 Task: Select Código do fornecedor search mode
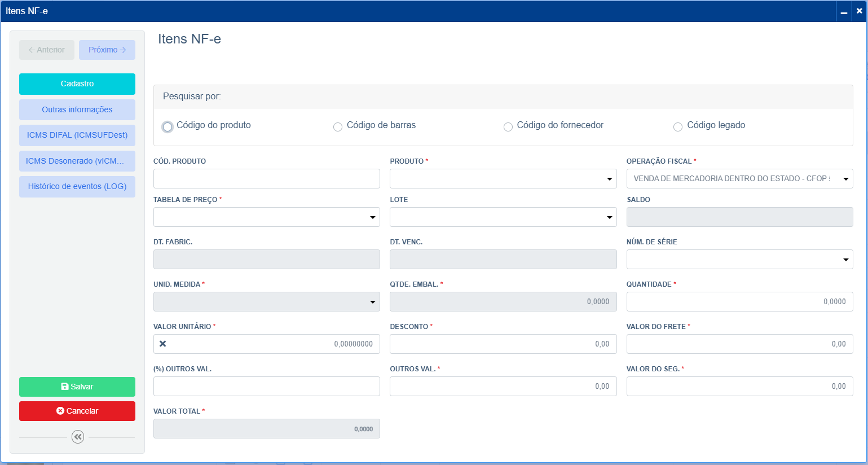[x=508, y=126]
